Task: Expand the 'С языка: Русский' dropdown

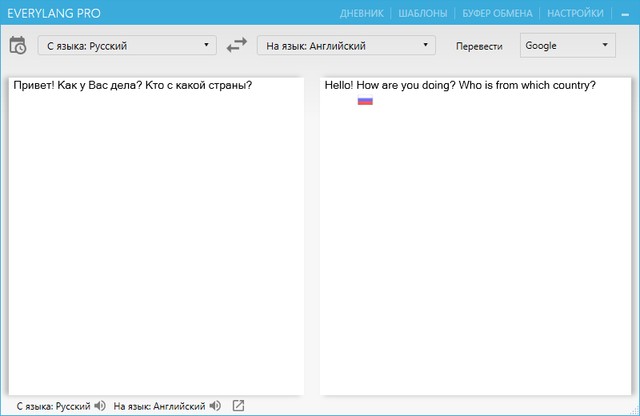Action: [x=126, y=45]
